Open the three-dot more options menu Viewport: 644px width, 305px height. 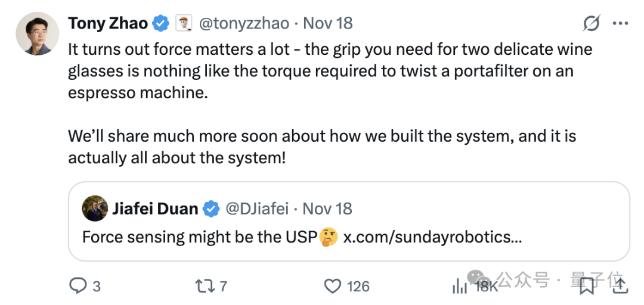tap(620, 24)
